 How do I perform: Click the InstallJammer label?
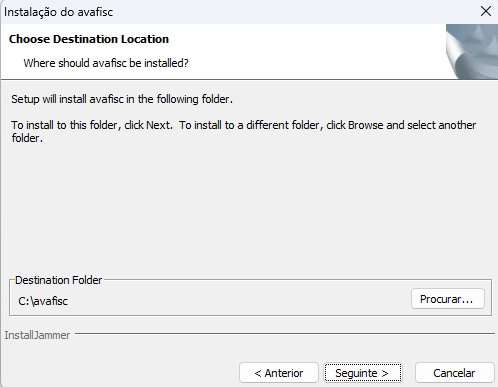point(37,335)
